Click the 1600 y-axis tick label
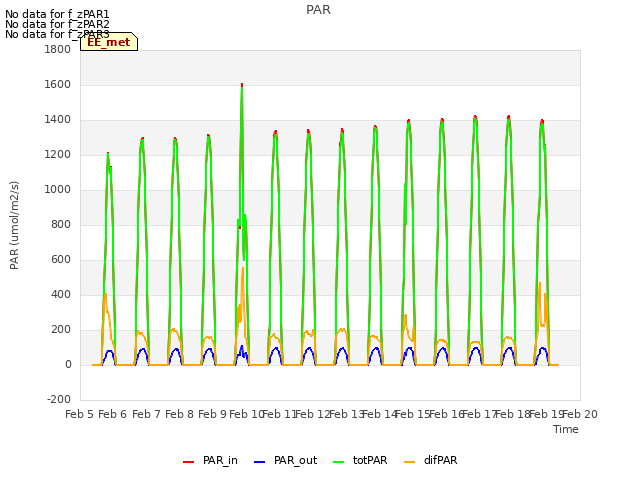The width and height of the screenshot is (640, 480). (58, 85)
